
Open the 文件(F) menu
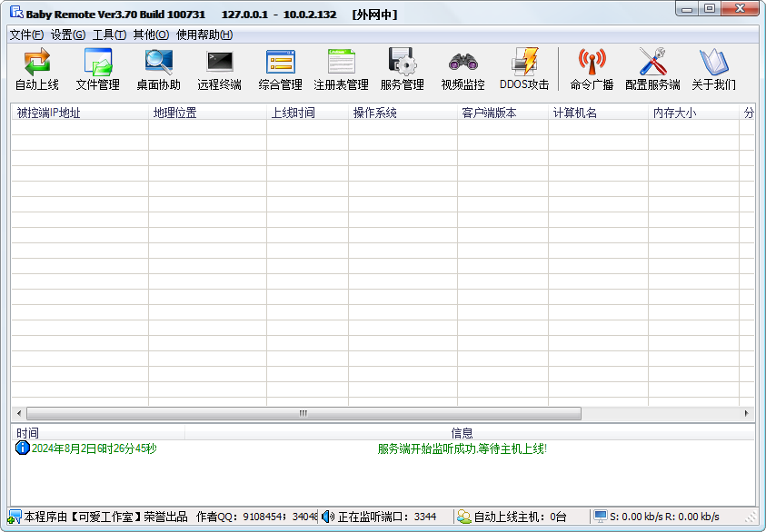click(x=26, y=34)
